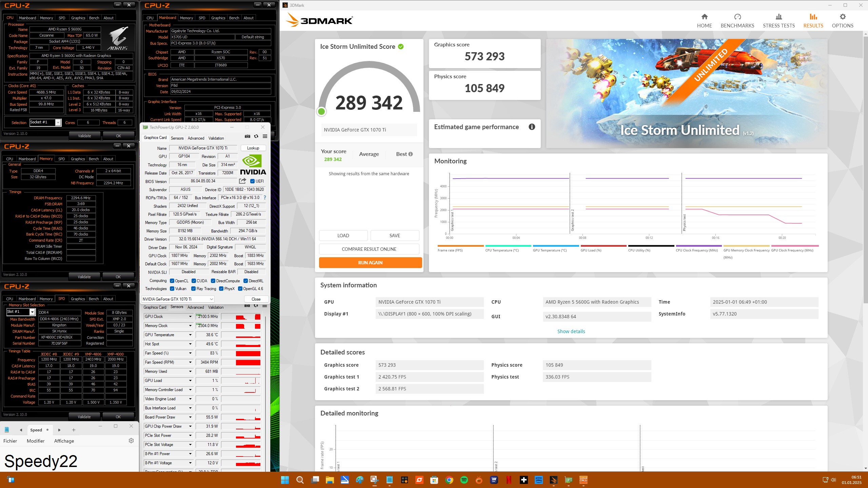Open Calculator from the taskbar

click(404, 480)
